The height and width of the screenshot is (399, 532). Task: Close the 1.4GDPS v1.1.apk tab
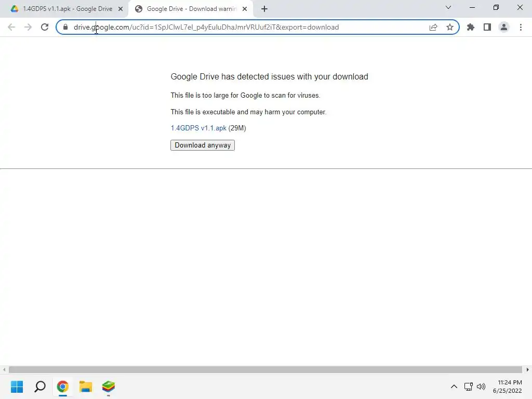(x=121, y=9)
